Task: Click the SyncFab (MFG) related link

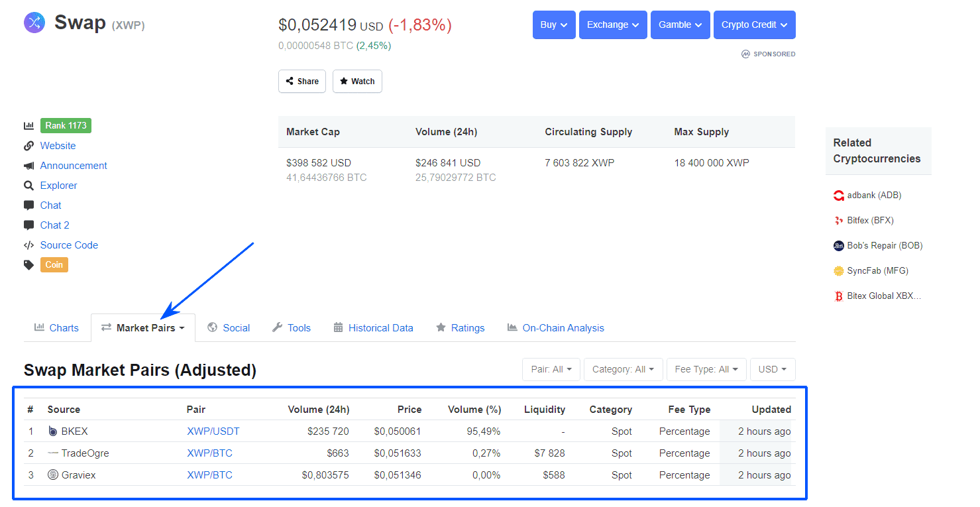Action: coord(877,271)
